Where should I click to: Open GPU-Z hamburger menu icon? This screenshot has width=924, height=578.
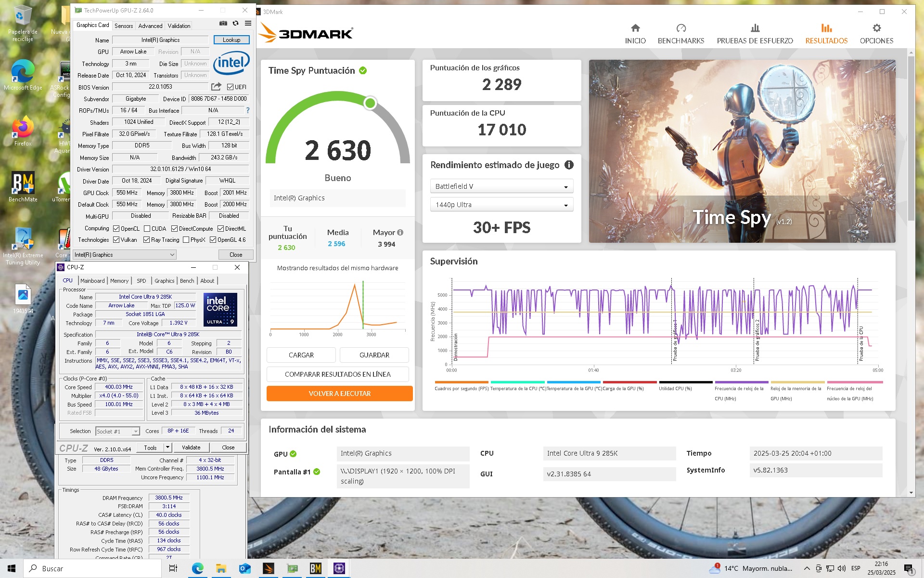[248, 23]
